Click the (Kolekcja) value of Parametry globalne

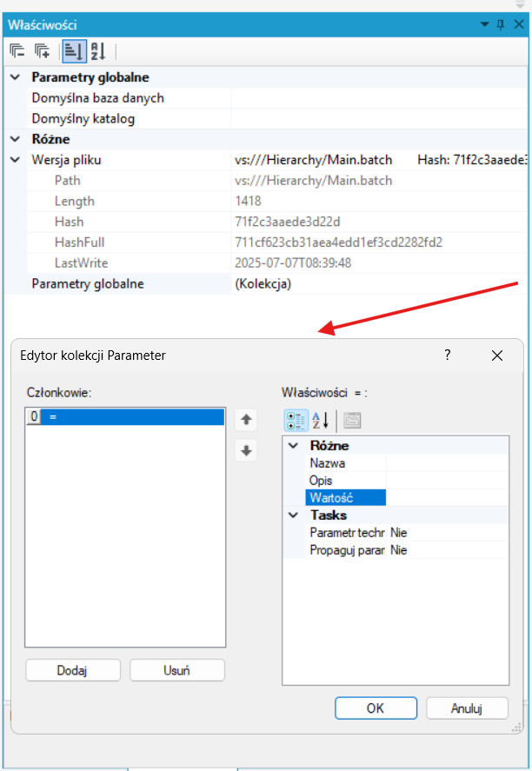coord(263,283)
